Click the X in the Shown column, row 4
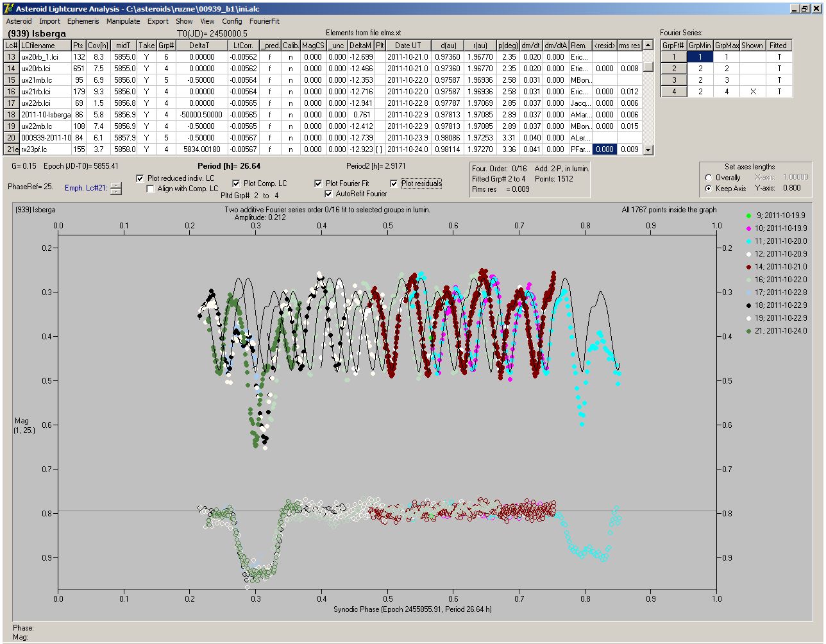The height and width of the screenshot is (644, 826). [x=752, y=92]
